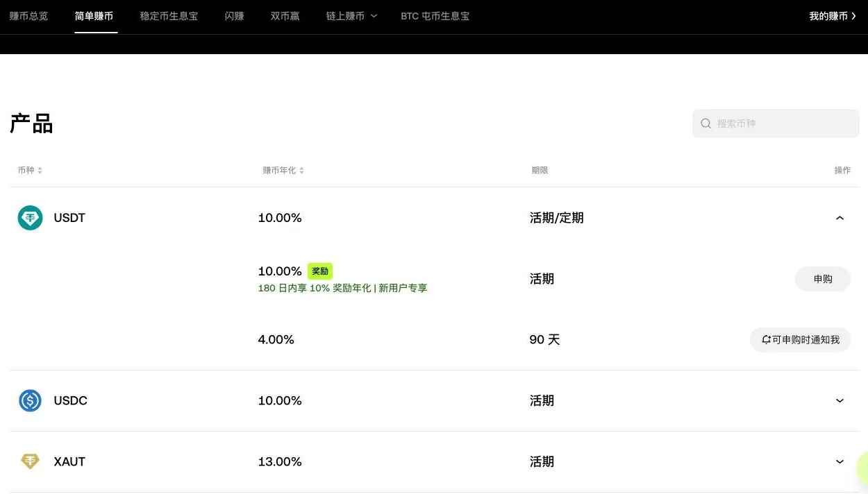Click the 活期/定期 term text
868x494 pixels.
click(x=557, y=218)
